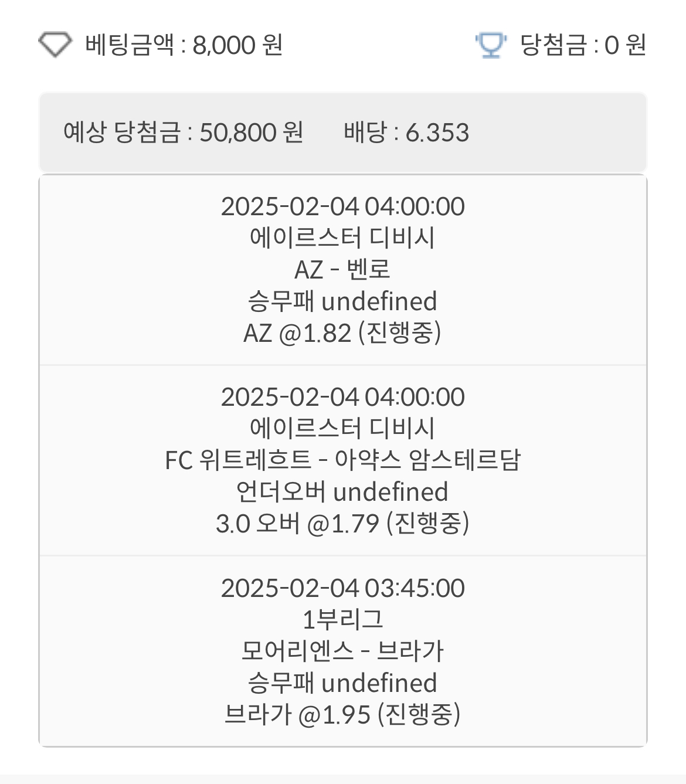Open the FC 위트레흐트 - 아약스 암스테르담 match

coord(342,460)
